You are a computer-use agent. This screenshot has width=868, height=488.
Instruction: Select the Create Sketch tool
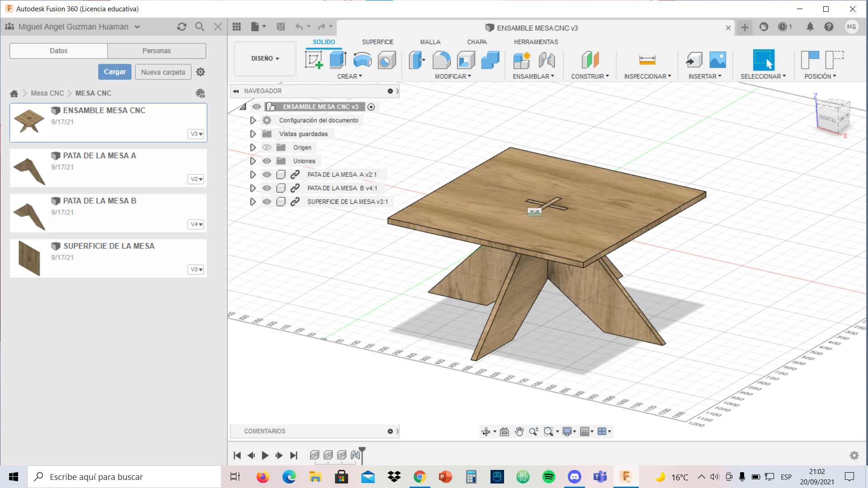pyautogui.click(x=314, y=59)
